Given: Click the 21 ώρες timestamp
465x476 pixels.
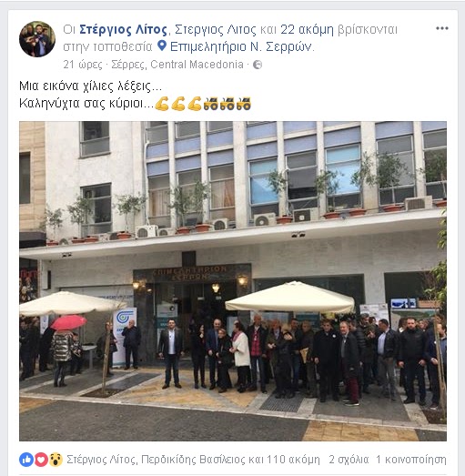Looking at the screenshot, I should [x=83, y=65].
